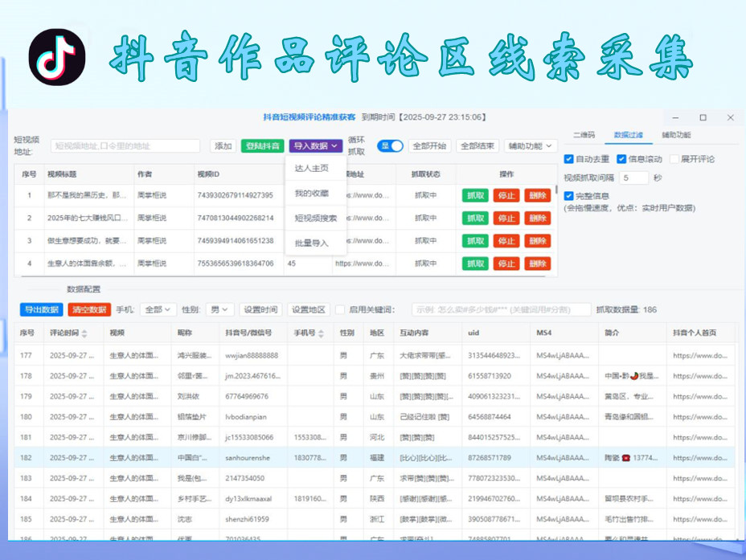Image resolution: width=746 pixels, height=560 pixels.
Task: Click the 抖音号 cell sanhourenshe
Action: click(x=248, y=458)
